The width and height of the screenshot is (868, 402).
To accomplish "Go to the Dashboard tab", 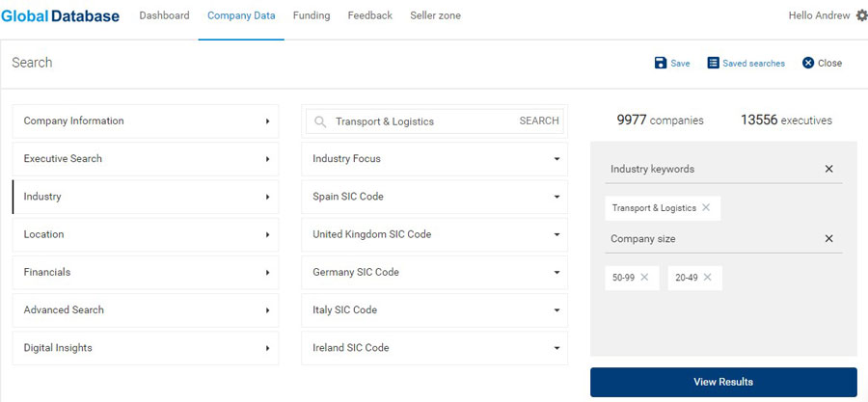I will pyautogui.click(x=164, y=16).
